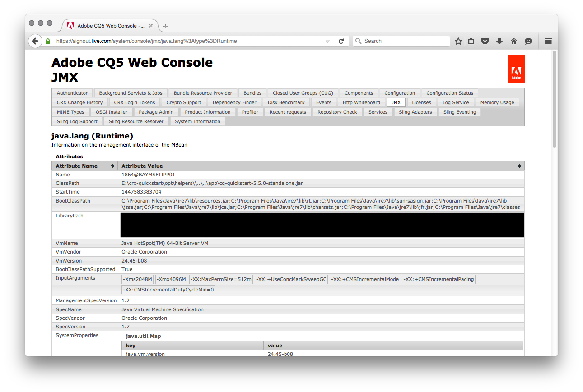
Task: Click the browser back arrow button
Action: tap(35, 41)
